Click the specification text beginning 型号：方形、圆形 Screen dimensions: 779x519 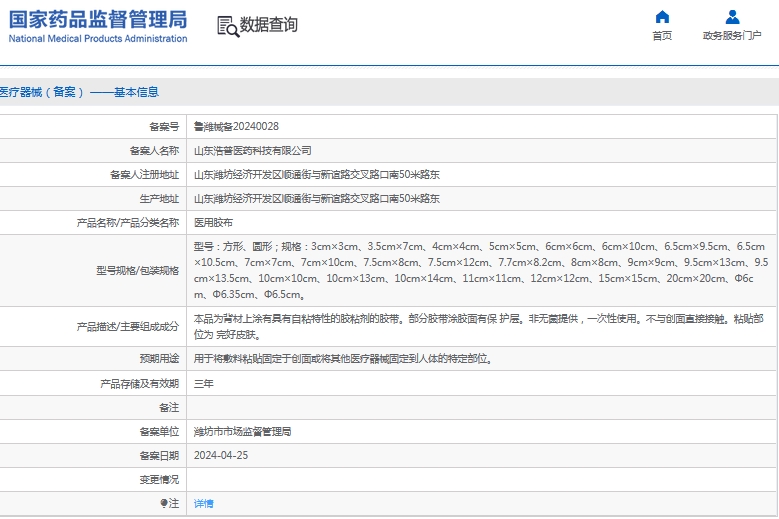click(x=480, y=270)
